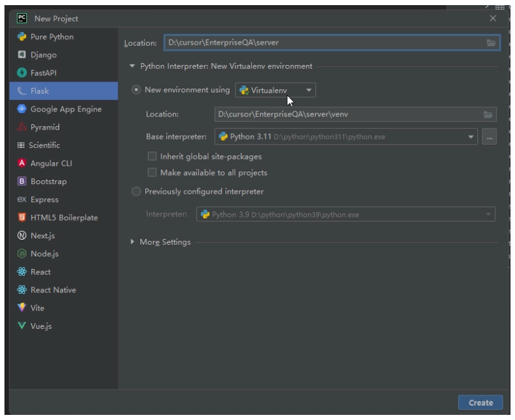
Task: Choose FastAPI in project list
Action: click(63, 73)
